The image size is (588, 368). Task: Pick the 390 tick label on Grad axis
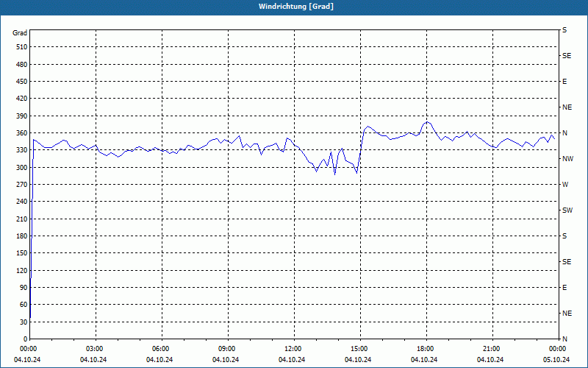[22, 116]
